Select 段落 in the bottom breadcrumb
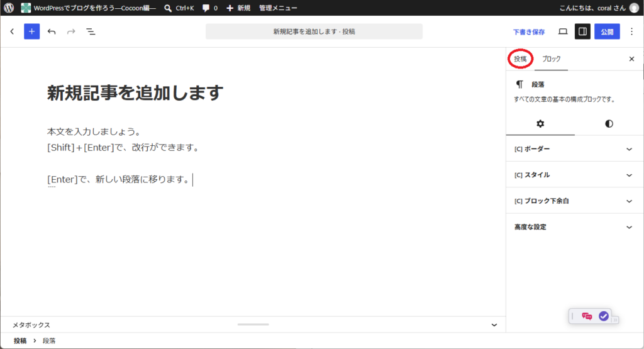This screenshot has height=349, width=644. click(x=49, y=341)
